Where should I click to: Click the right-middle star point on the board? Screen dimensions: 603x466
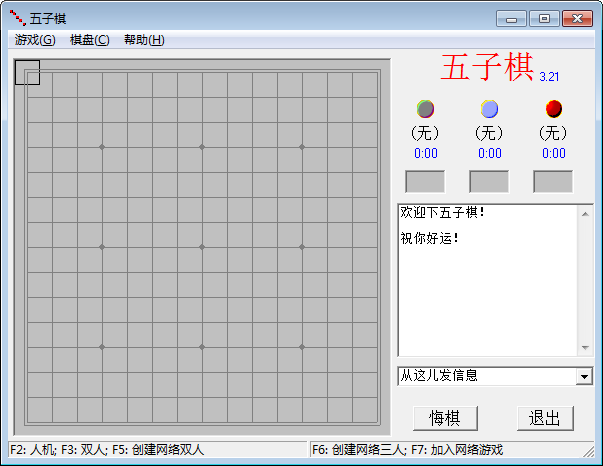(x=302, y=247)
